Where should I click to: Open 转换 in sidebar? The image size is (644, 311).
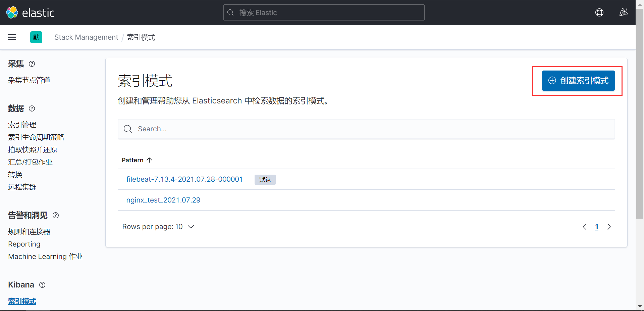tap(15, 175)
